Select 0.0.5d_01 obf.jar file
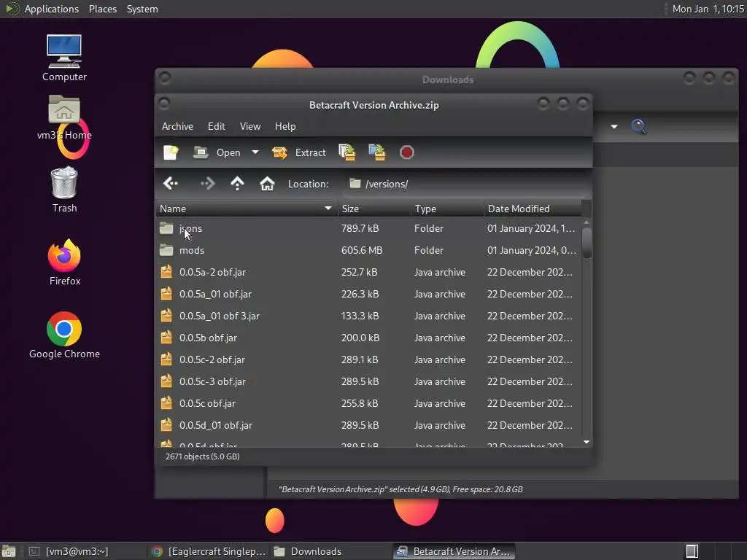This screenshot has width=747, height=560. [368, 426]
